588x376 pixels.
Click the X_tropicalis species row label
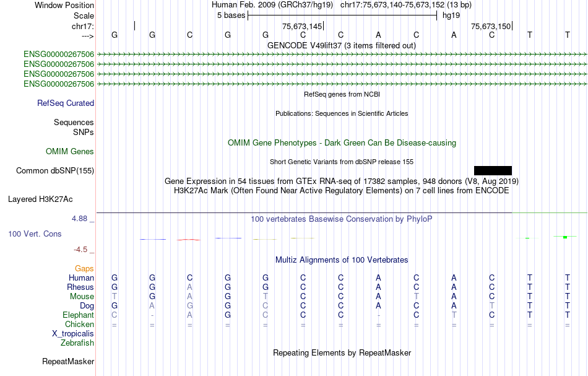pos(73,334)
